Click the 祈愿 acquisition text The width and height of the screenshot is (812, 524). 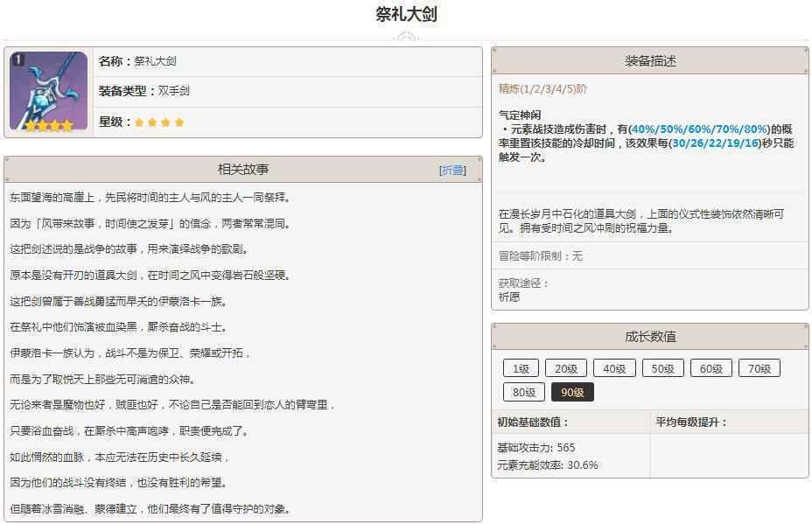pyautogui.click(x=509, y=297)
